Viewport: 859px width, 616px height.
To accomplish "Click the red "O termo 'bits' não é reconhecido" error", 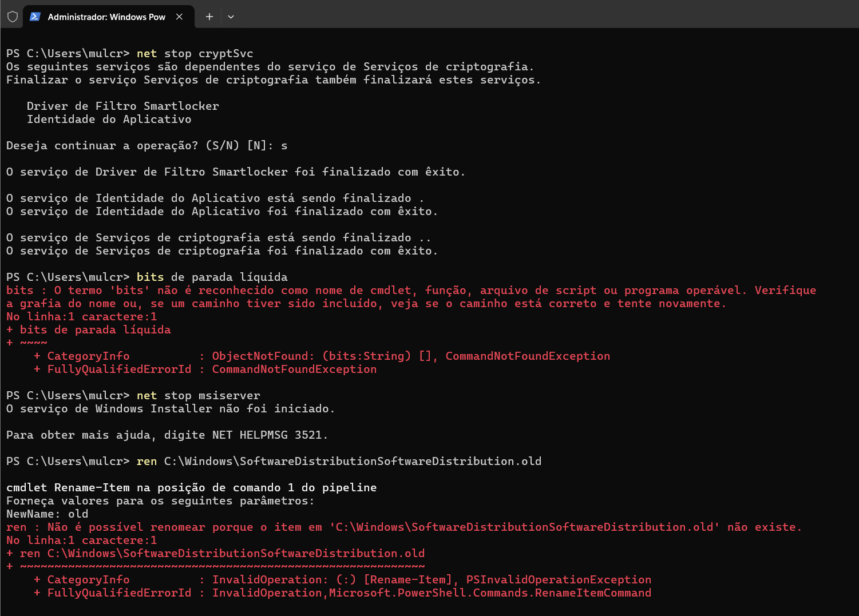I will click(x=411, y=296).
